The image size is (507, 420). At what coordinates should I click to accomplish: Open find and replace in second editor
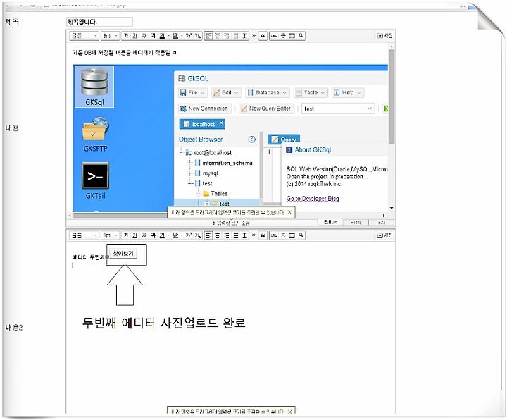301,235
